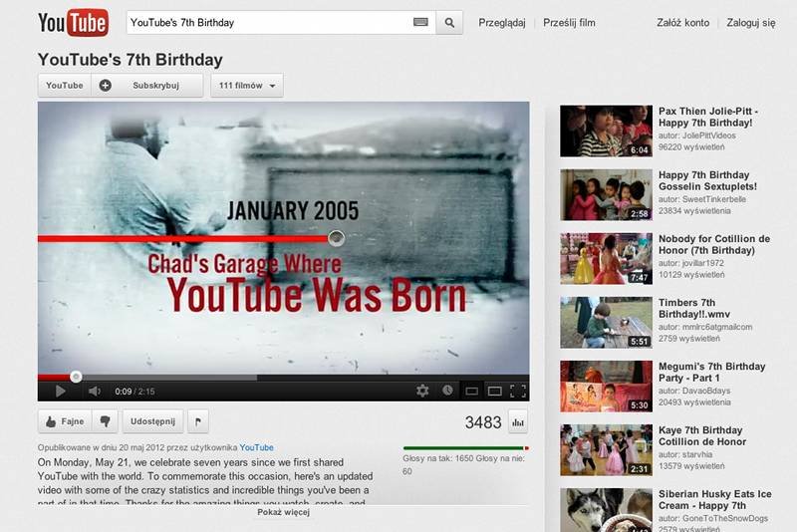Open Udostępnij share button
Viewport: 797px width, 532px height.
[152, 421]
